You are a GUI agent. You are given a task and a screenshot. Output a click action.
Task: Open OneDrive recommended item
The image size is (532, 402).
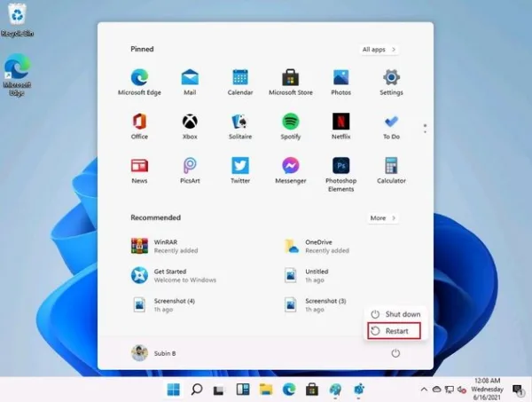[317, 246]
